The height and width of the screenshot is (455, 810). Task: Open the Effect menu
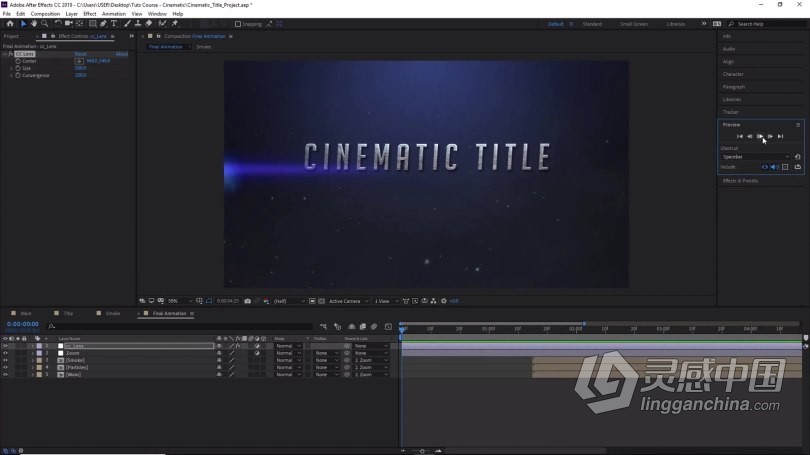(x=90, y=14)
